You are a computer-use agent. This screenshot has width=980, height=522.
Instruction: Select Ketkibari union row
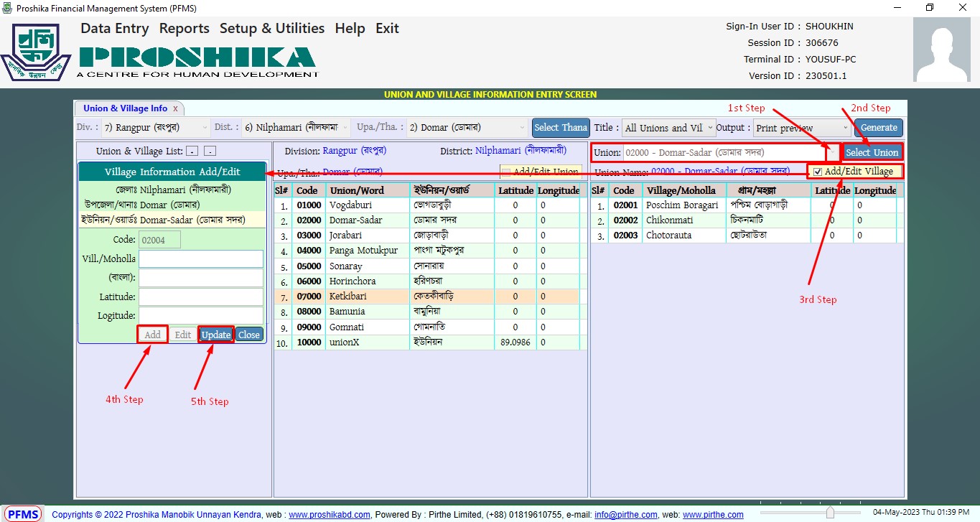[x=426, y=297]
